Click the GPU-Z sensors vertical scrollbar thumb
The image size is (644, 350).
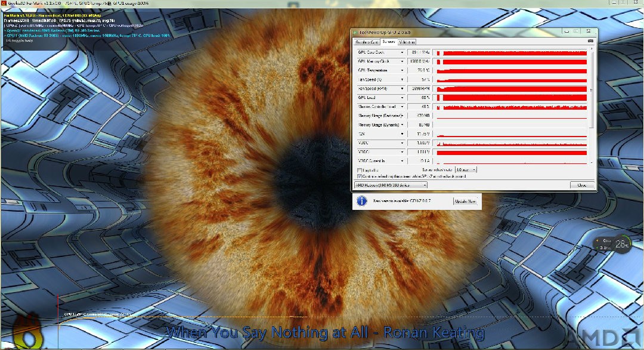pos(592,91)
